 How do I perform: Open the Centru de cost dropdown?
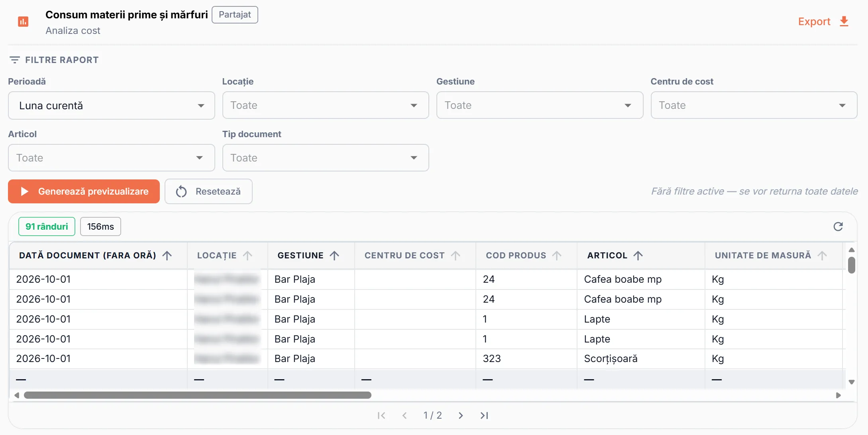(x=754, y=105)
